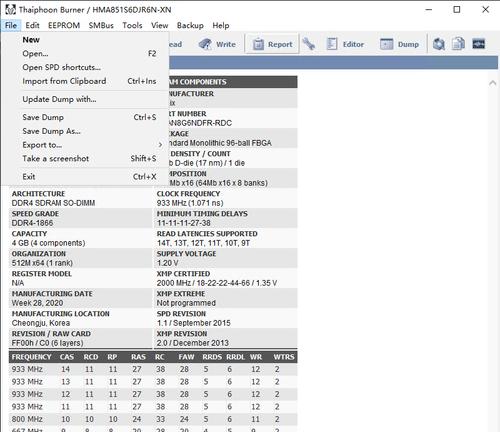Click the Week 28, 2020 value
The image size is (500, 432).
pos(37,303)
